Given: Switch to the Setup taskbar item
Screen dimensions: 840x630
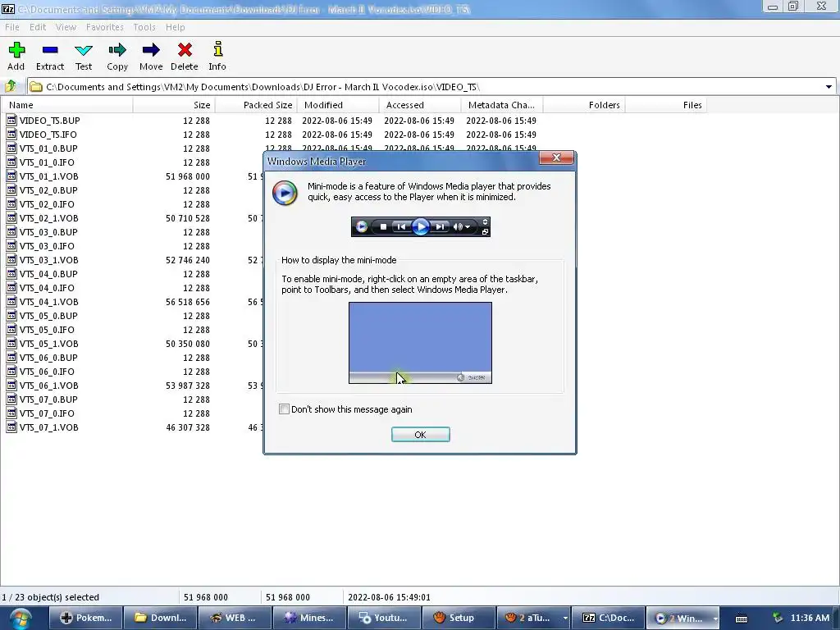Looking at the screenshot, I should click(x=458, y=618).
